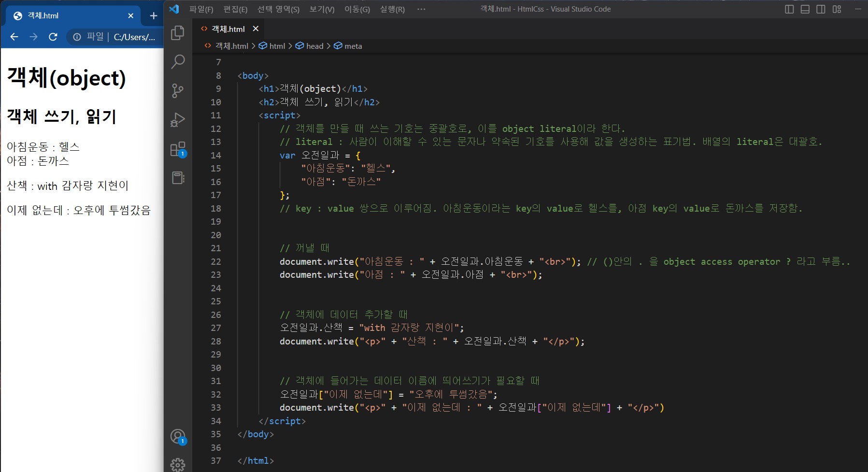Click line number 22 in the gutter

[x=215, y=261]
